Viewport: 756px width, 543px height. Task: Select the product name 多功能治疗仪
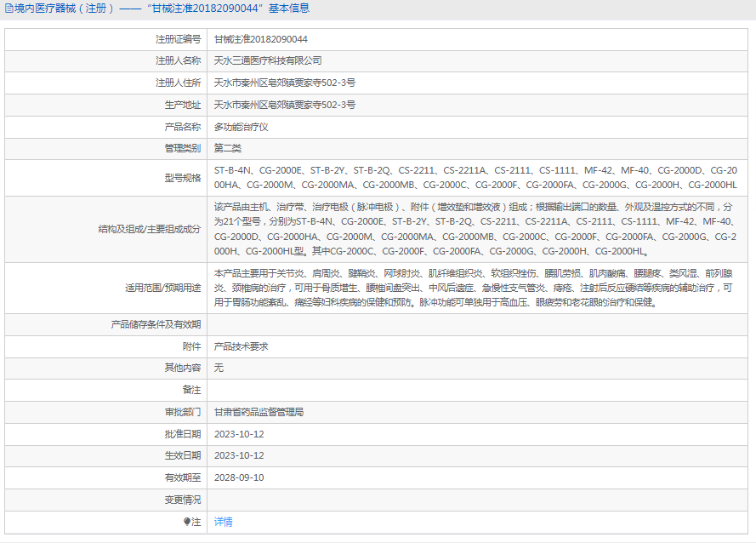(241, 127)
